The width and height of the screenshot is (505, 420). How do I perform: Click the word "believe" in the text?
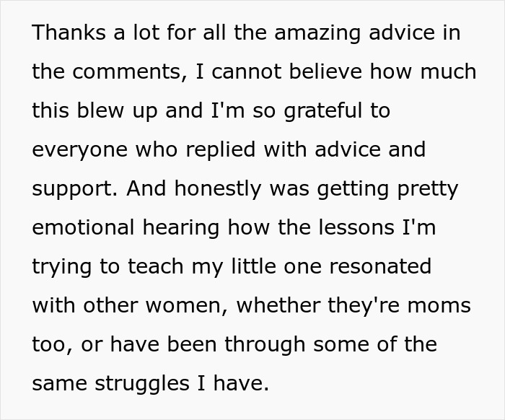(x=325, y=71)
